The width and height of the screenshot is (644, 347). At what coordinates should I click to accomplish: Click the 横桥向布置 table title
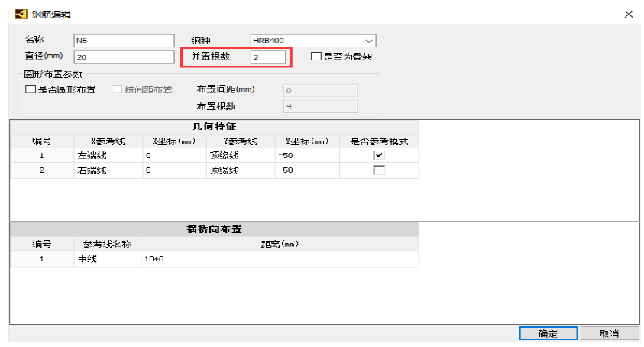click(x=215, y=229)
